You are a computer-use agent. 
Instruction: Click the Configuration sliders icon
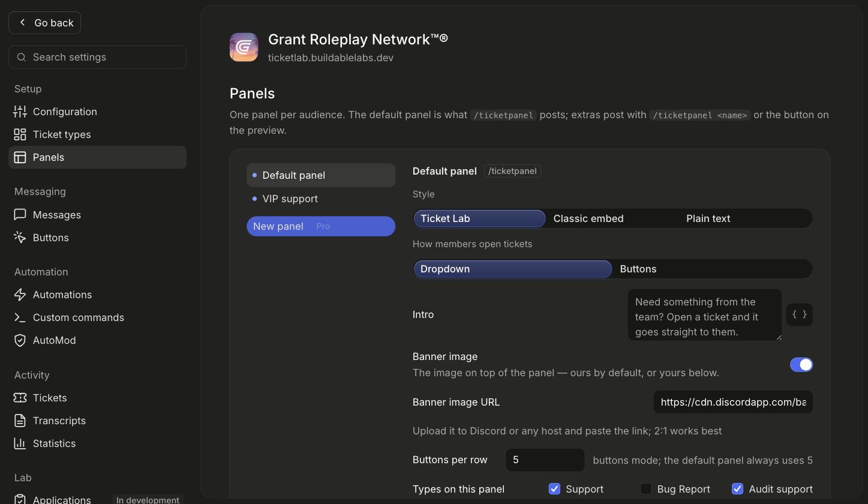tap(20, 112)
